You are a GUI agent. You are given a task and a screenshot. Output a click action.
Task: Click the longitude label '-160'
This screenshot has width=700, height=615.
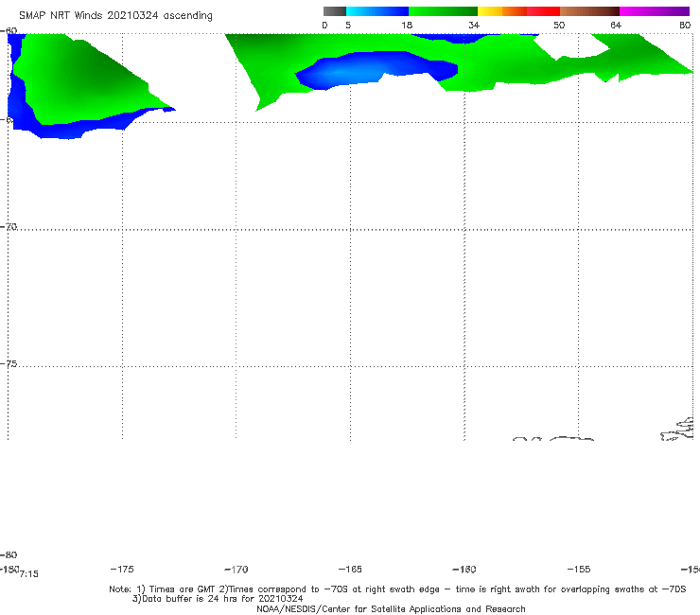[464, 570]
